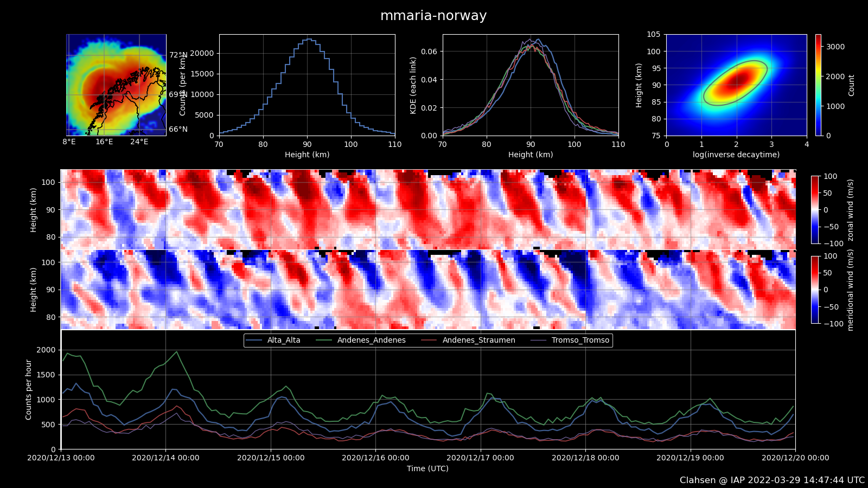Click the 0.06 tick on KDE axis
This screenshot has width=868, height=488.
[x=430, y=52]
